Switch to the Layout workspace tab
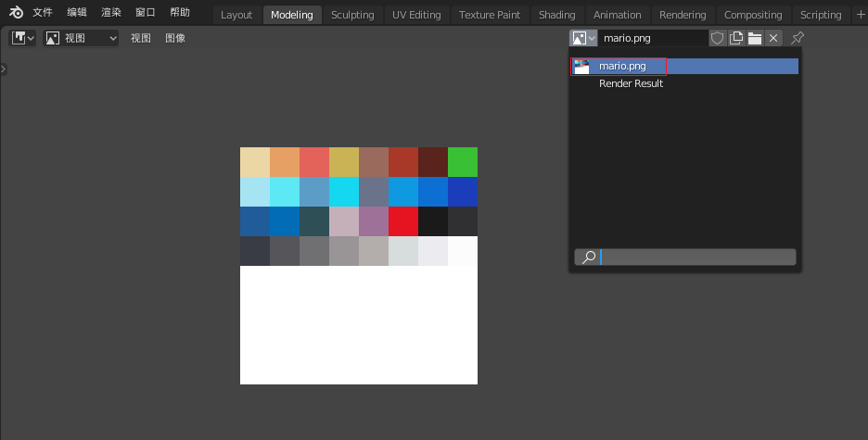Image resolution: width=868 pixels, height=440 pixels. [236, 15]
